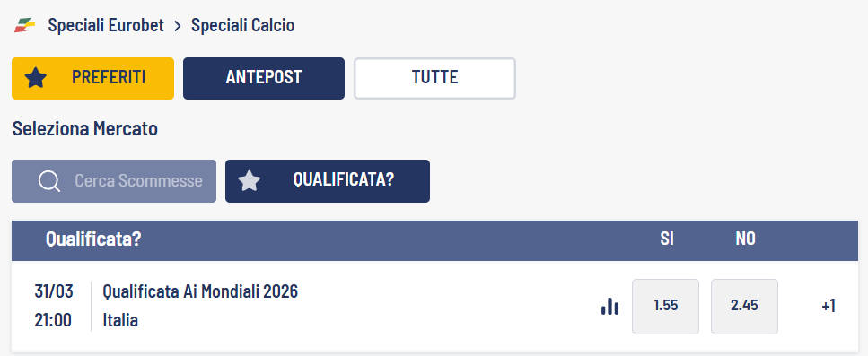The width and height of the screenshot is (868, 356).
Task: Focus the Cerca Scommesse search field
Action: [x=114, y=181]
